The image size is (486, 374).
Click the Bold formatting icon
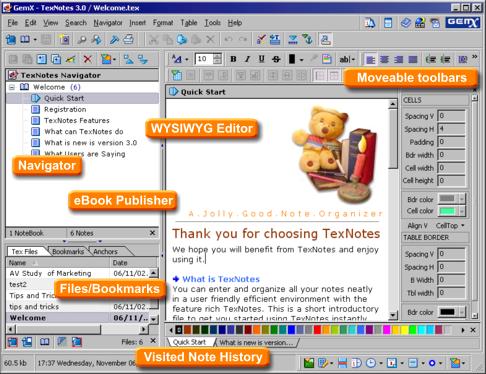pyautogui.click(x=233, y=59)
